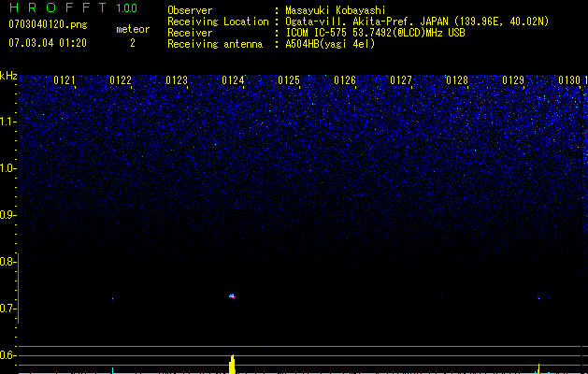The image size is (588, 374).
Task: Click the meteor count value 2
Action: pyautogui.click(x=133, y=43)
